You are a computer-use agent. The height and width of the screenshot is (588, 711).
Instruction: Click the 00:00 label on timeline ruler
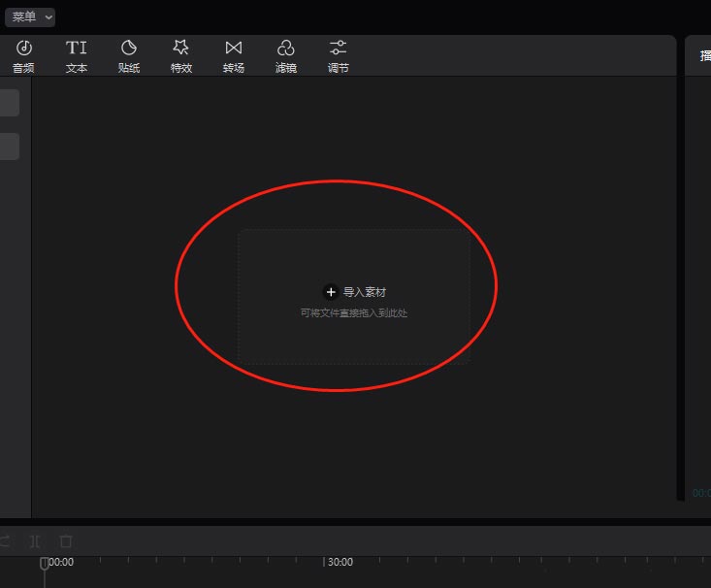point(61,562)
